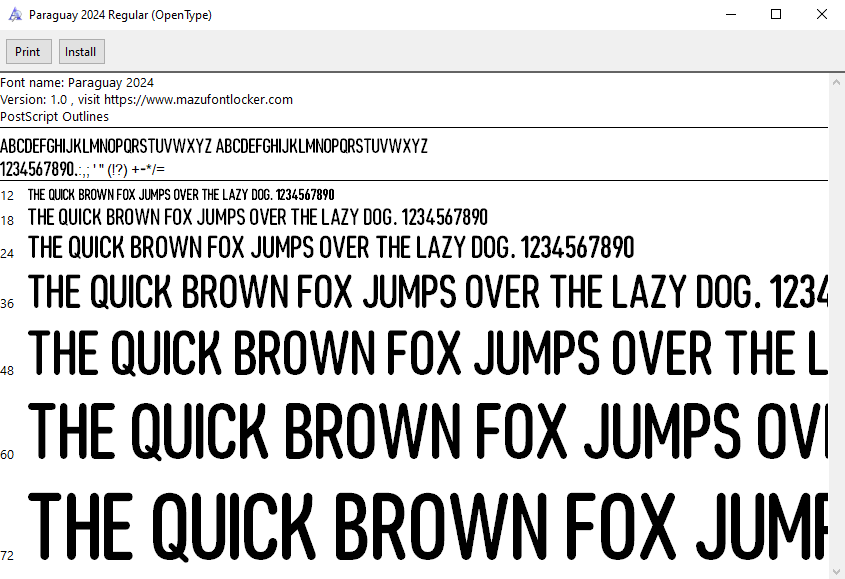Click the Print button
Viewport: 845px width, 579px height.
(28, 51)
